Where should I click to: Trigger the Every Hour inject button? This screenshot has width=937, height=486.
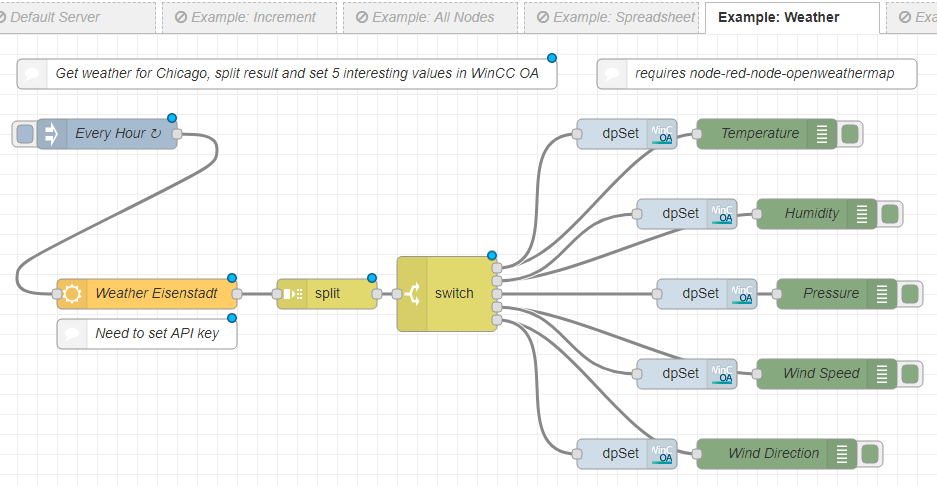tap(25, 134)
